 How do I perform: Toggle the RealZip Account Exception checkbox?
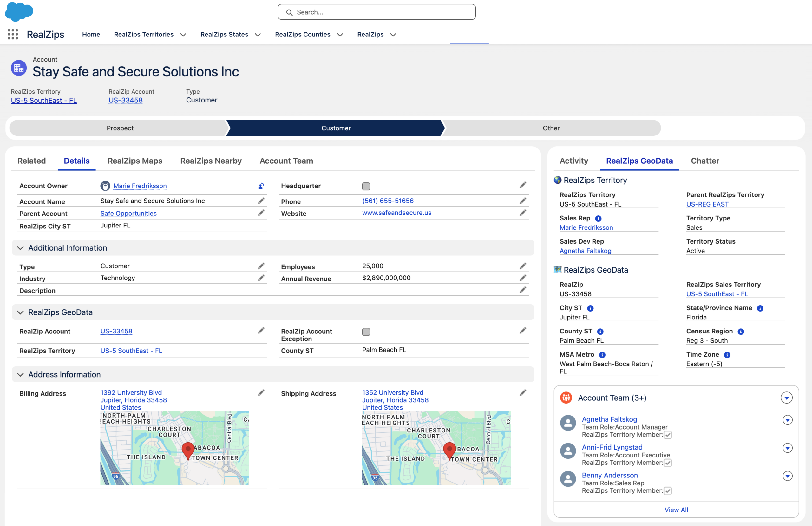(x=366, y=332)
